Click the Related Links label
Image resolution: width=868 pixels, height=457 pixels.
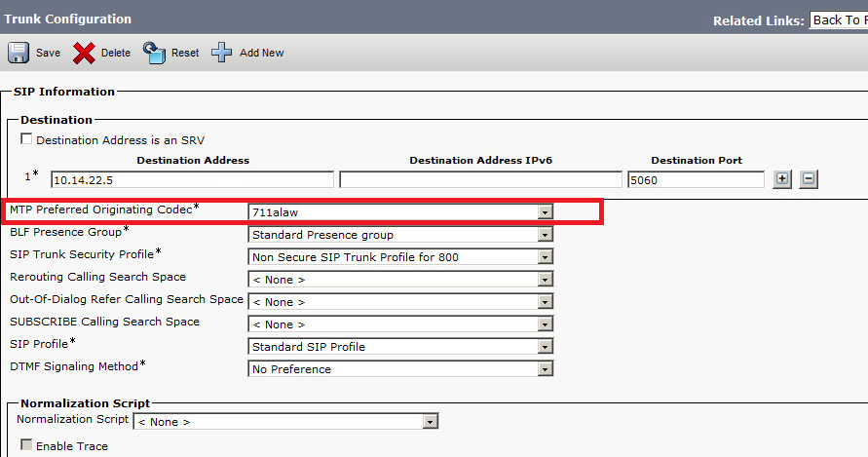click(x=758, y=21)
